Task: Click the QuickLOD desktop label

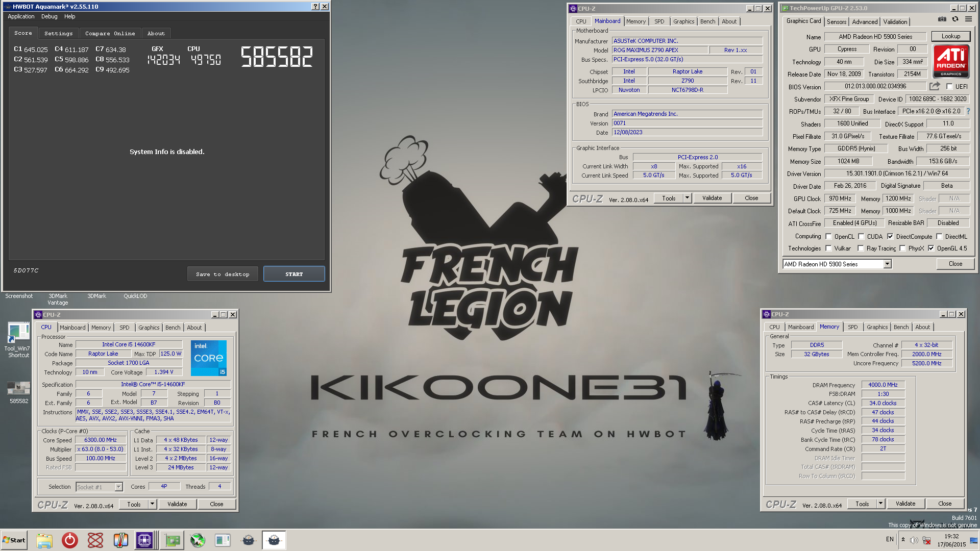Action: pos(135,296)
